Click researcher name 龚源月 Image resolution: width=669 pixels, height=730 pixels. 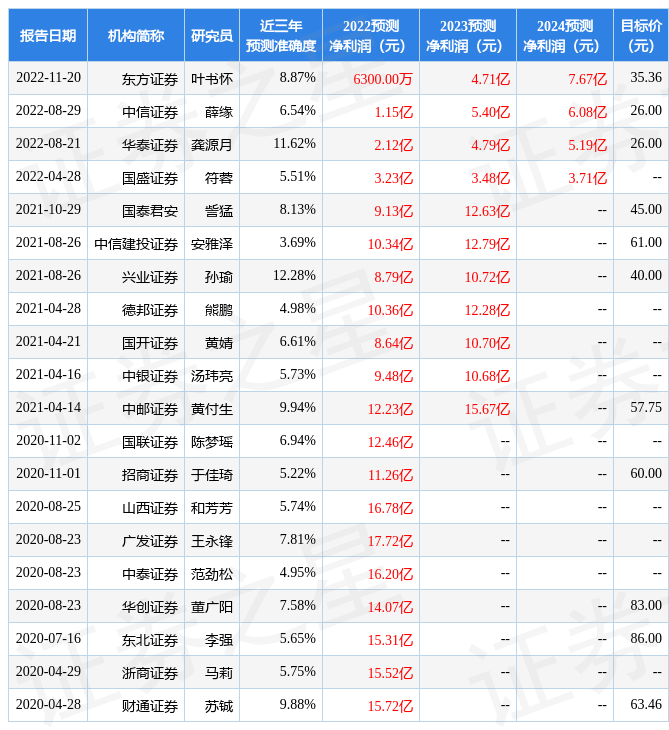point(212,145)
